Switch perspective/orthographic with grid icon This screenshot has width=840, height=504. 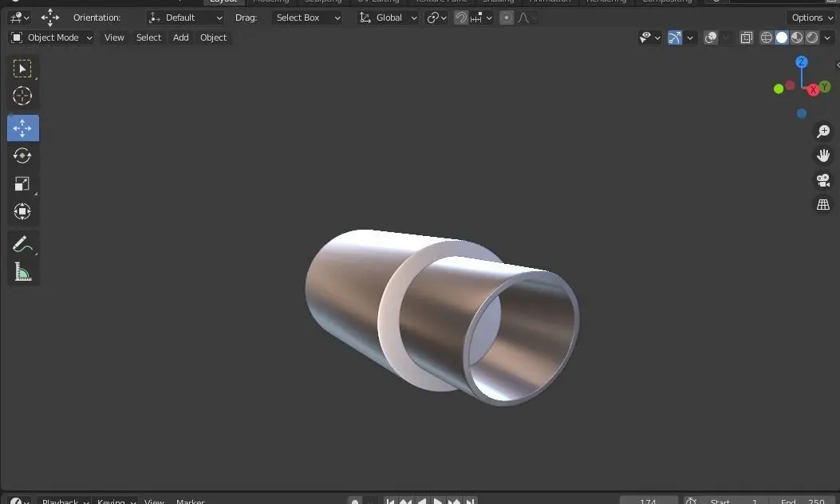click(x=823, y=205)
